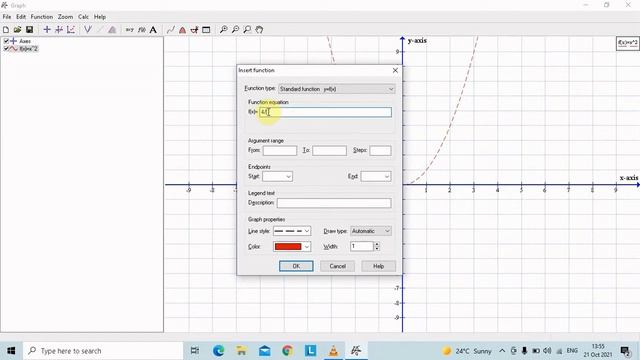
Task: Click the Zoom out magnifier icon
Action: click(236, 30)
